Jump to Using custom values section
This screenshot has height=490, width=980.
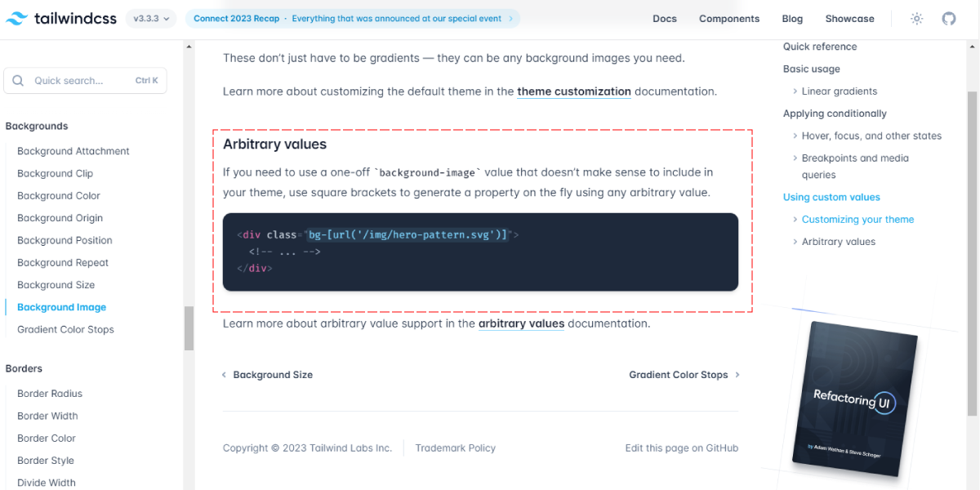tap(831, 197)
